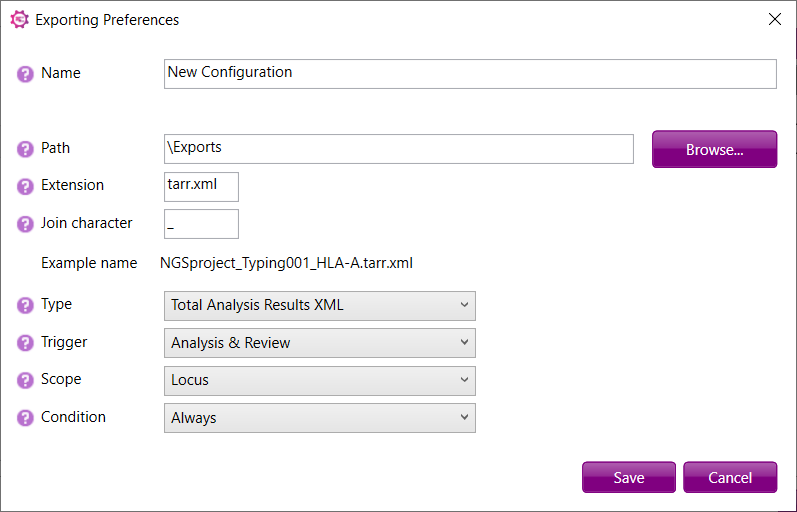
Task: Click the Extension field with tarr.xml
Action: tap(201, 187)
